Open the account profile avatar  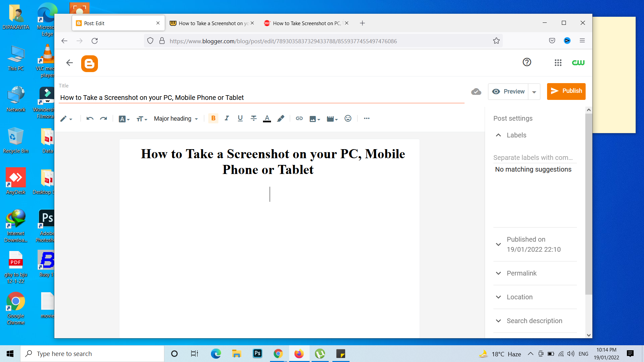point(578,63)
